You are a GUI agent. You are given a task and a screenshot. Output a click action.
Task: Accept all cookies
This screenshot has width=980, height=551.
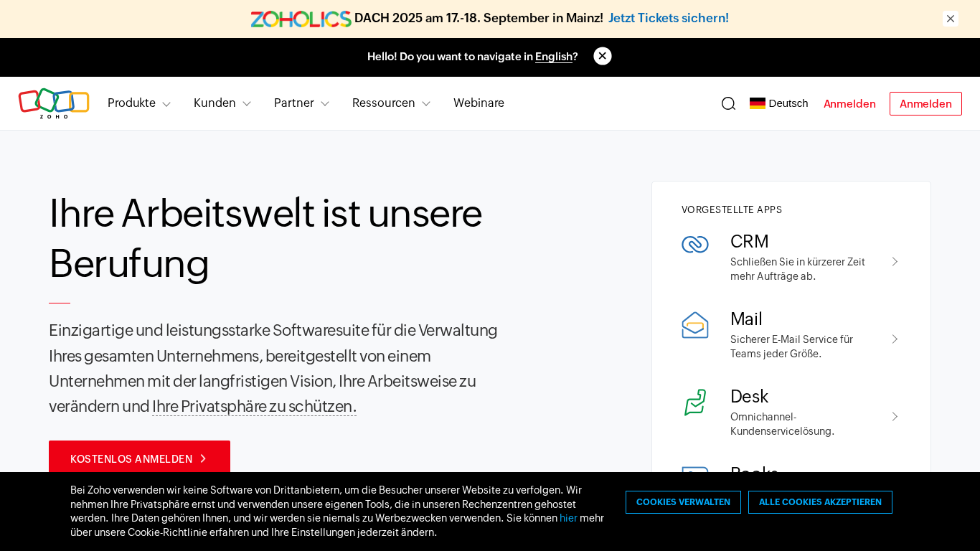(x=820, y=502)
